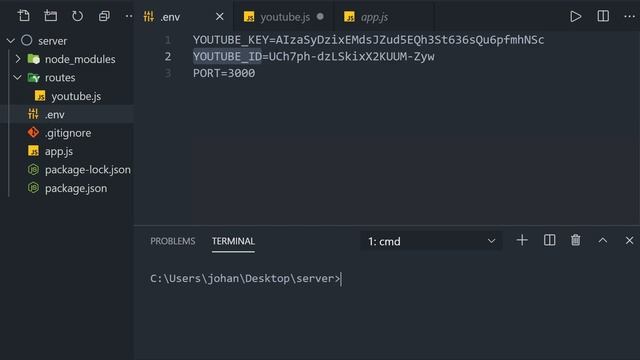
Task: Click the highlighted YOUTUBE_ID text
Action: click(227, 56)
